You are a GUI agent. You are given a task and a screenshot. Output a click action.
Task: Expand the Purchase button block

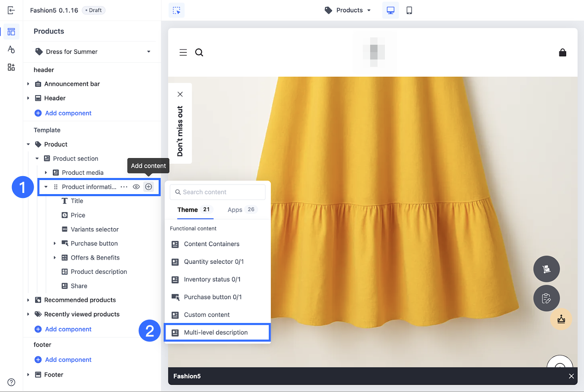55,243
